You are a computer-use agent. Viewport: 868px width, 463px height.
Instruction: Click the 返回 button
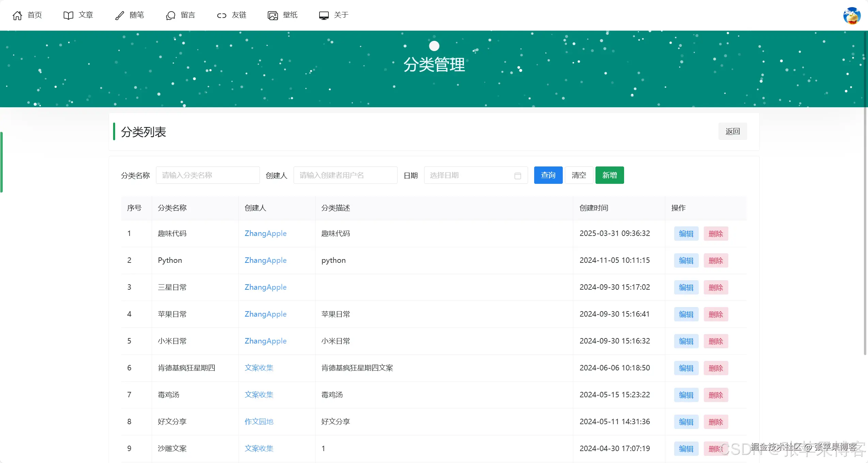[x=733, y=131]
